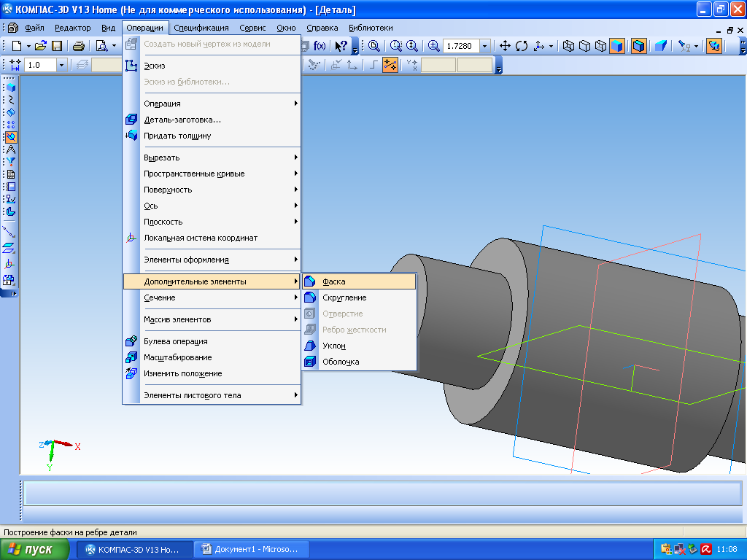This screenshot has width=747, height=560.
Task: Select Оболочка in the submenu
Action: pyautogui.click(x=359, y=362)
